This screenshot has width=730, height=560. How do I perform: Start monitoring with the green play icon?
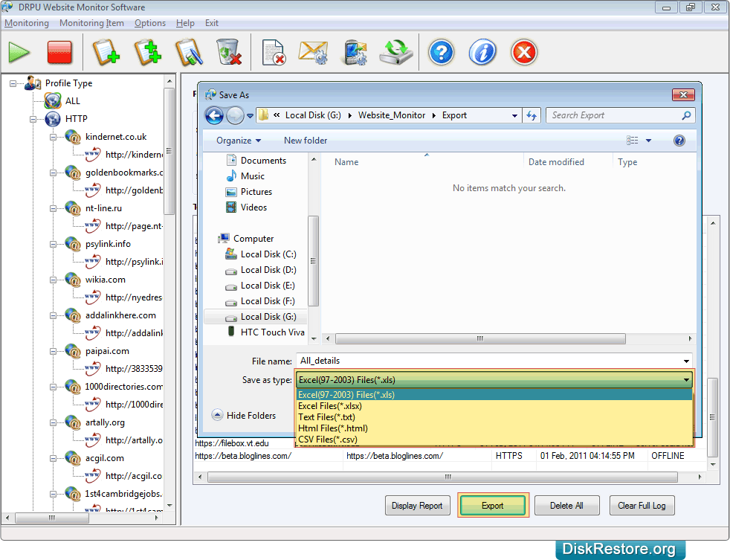(19, 52)
